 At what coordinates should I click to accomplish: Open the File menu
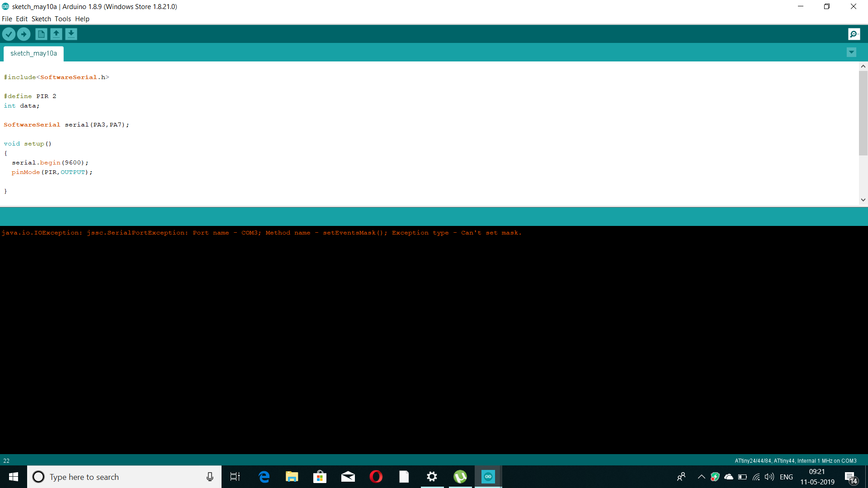[x=7, y=19]
